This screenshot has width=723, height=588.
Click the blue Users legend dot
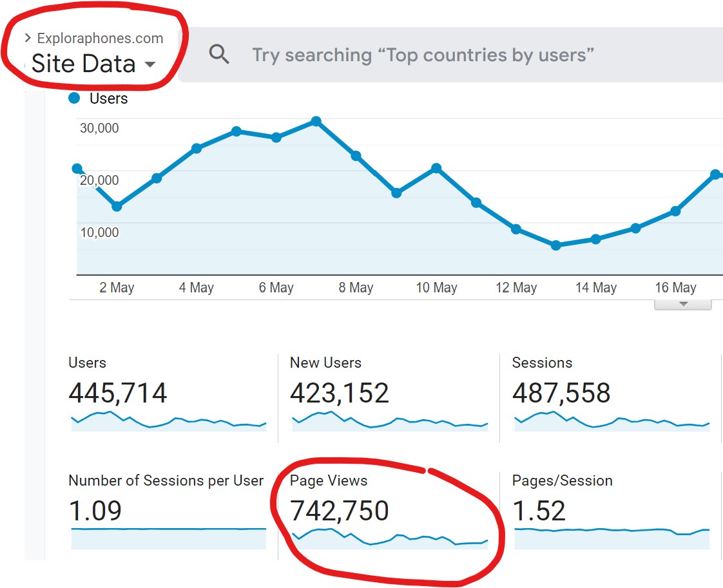(x=74, y=99)
